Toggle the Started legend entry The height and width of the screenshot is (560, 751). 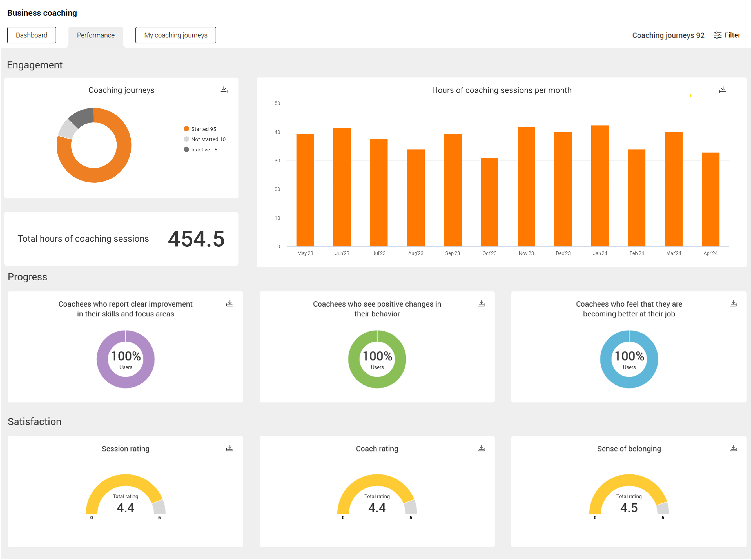(200, 129)
